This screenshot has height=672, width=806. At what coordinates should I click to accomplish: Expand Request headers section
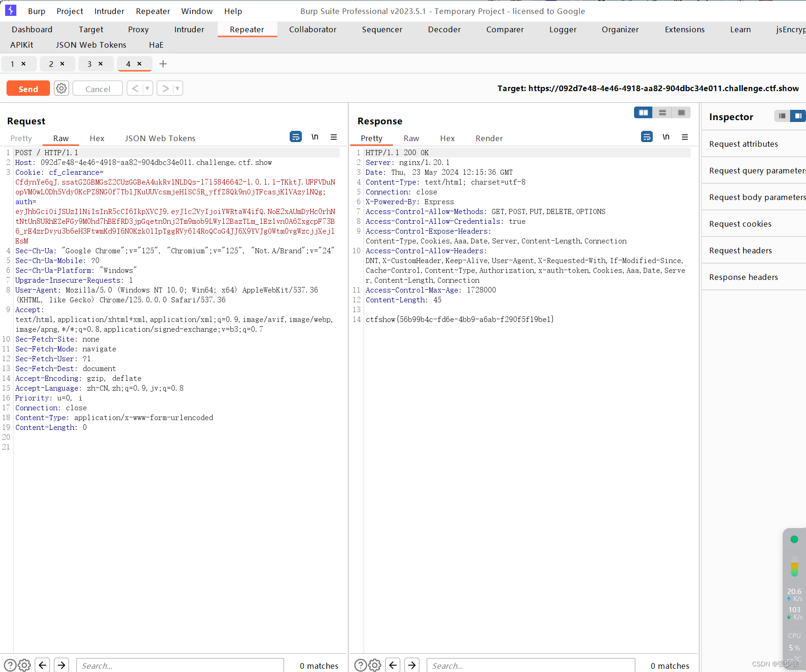(754, 250)
